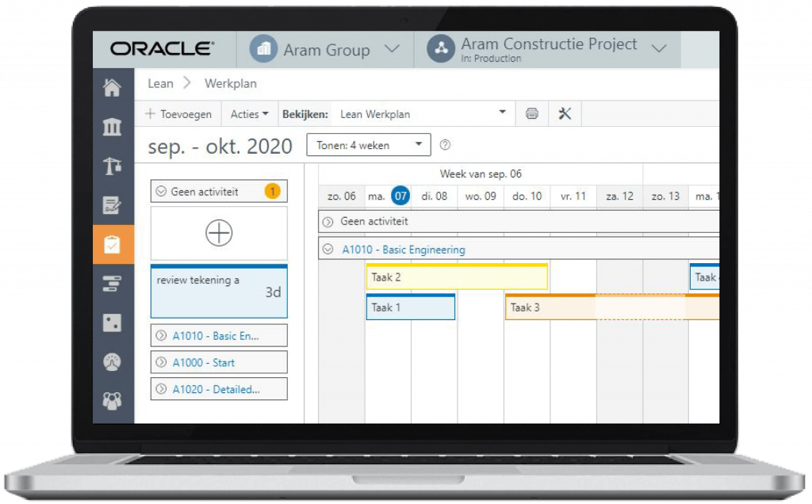Click the di. 08 day header

click(434, 197)
